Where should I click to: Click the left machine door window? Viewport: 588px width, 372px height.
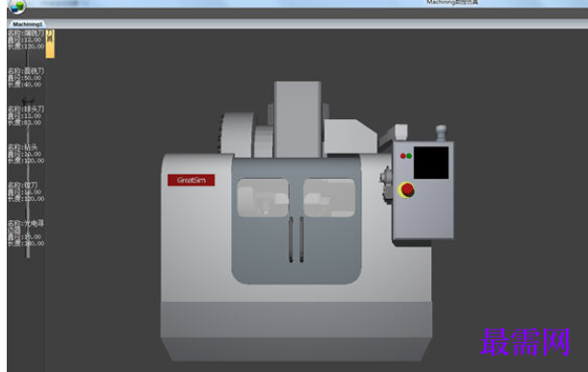[263, 198]
